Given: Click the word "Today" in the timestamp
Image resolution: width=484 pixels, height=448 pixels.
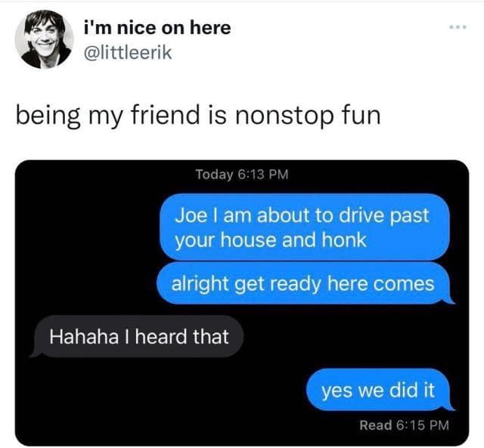Looking at the screenshot, I should [215, 175].
